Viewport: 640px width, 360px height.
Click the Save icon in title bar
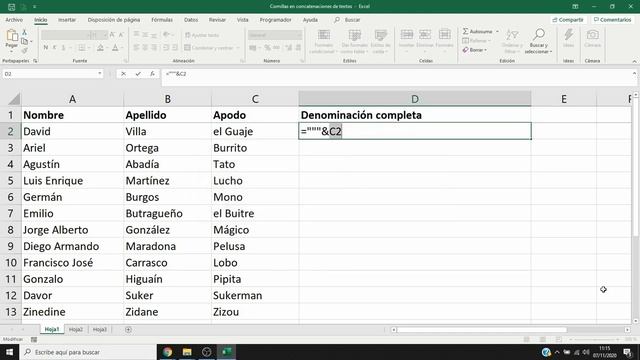11,7
